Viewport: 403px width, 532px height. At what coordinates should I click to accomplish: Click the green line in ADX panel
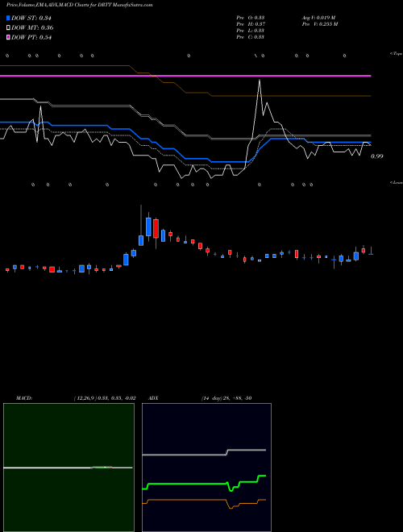[x=204, y=484]
